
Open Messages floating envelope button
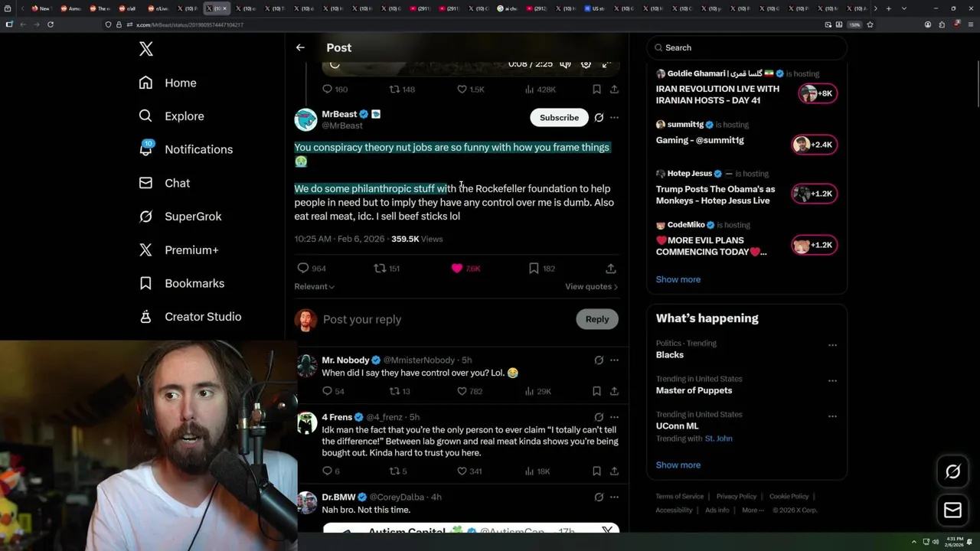click(x=952, y=510)
